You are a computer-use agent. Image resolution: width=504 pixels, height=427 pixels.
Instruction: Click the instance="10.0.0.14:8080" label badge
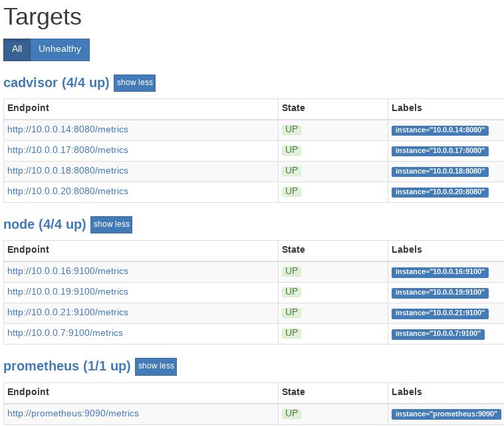pyautogui.click(x=440, y=130)
